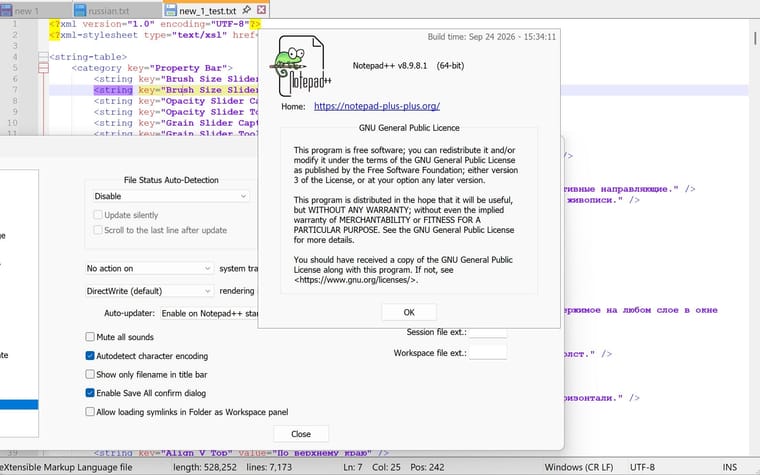Toggle Scroll to the last line after update
760x475 pixels.
[x=97, y=230]
